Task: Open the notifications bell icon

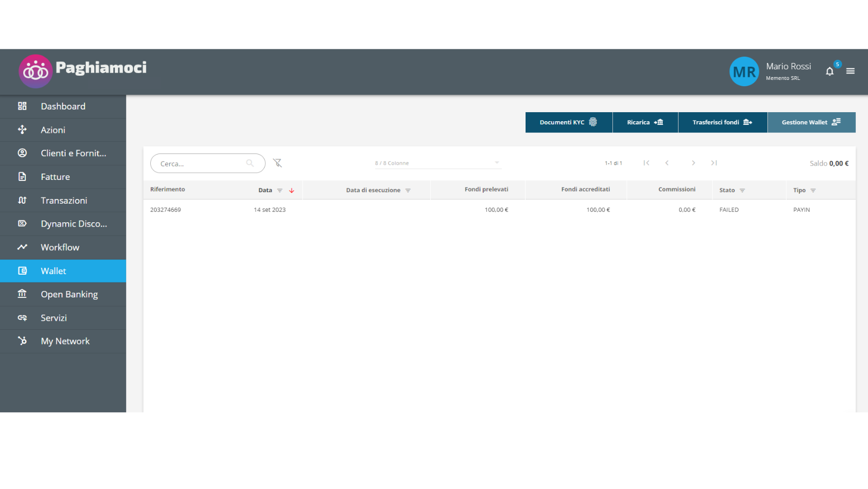Action: (x=829, y=71)
